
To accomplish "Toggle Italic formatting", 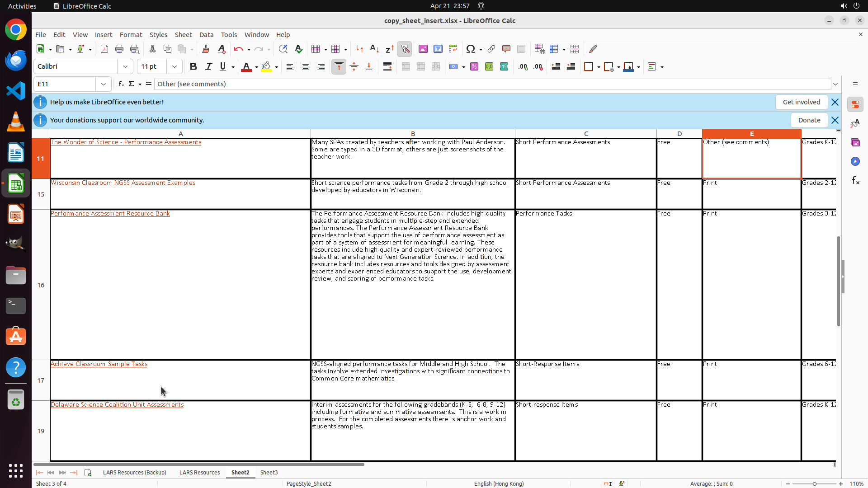I will click(x=208, y=66).
